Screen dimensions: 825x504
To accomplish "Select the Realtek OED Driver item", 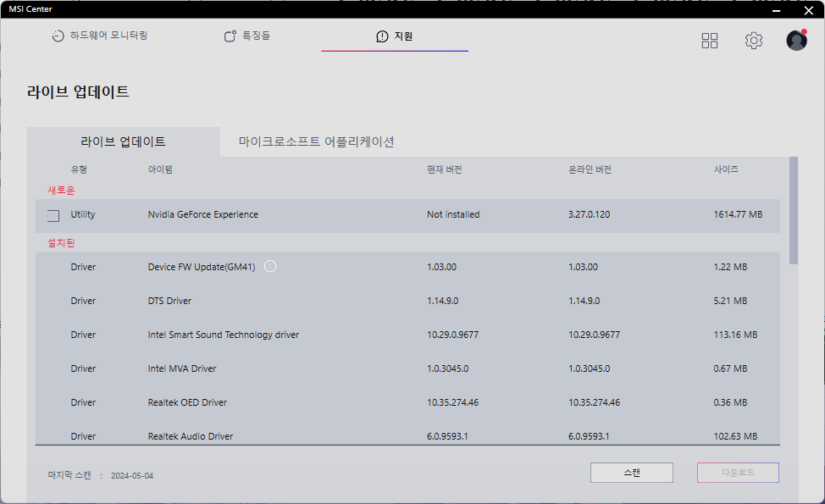I will [x=187, y=402].
